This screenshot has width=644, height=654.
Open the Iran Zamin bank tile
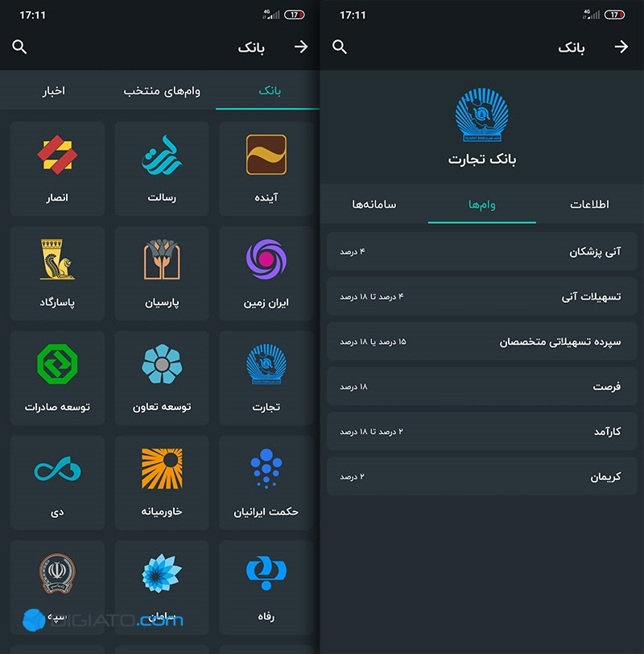click(266, 273)
